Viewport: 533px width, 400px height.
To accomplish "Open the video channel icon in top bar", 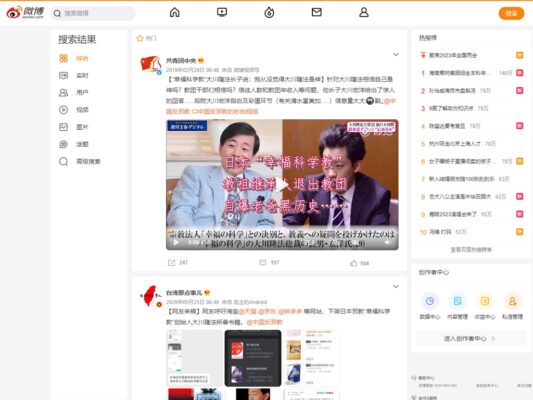I will click(222, 13).
